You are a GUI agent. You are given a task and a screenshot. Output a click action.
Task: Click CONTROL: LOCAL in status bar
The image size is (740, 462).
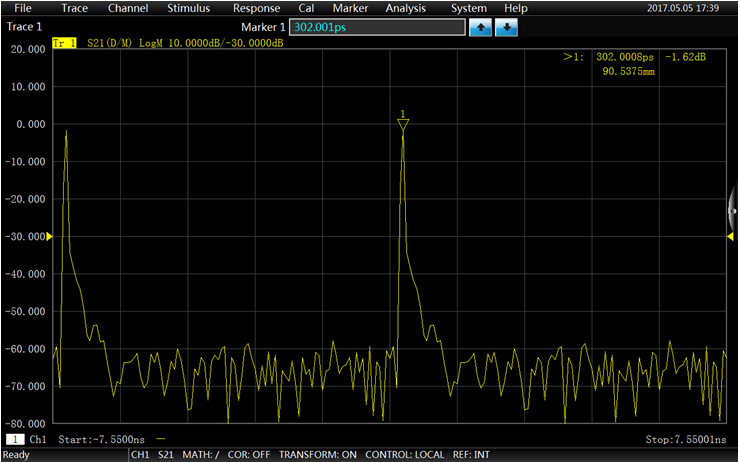(404, 454)
